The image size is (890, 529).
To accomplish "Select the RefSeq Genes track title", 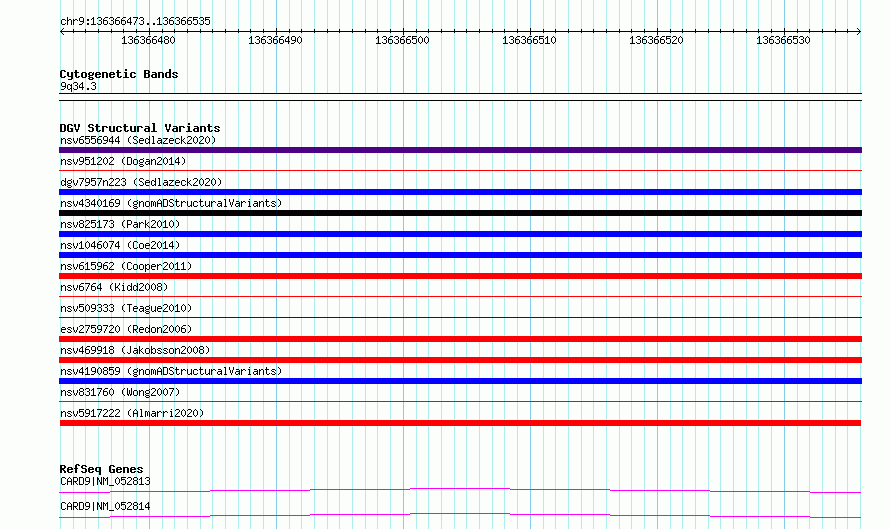I will coord(101,469).
